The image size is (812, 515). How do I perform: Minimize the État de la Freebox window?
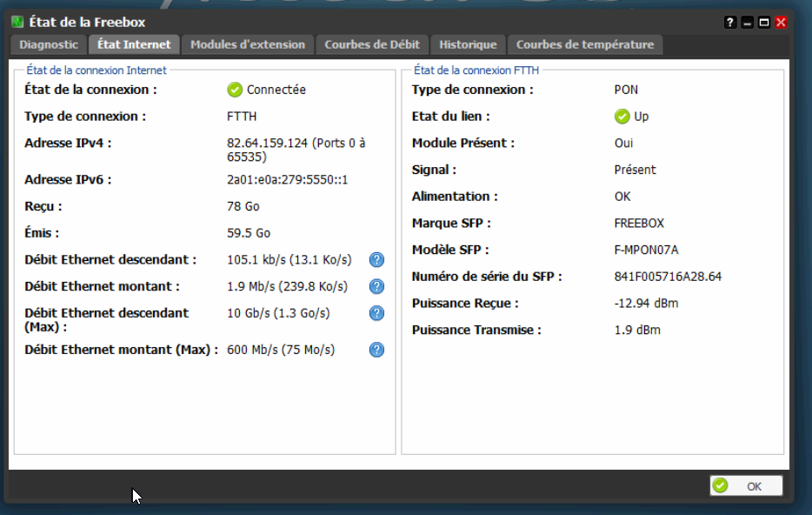point(748,23)
